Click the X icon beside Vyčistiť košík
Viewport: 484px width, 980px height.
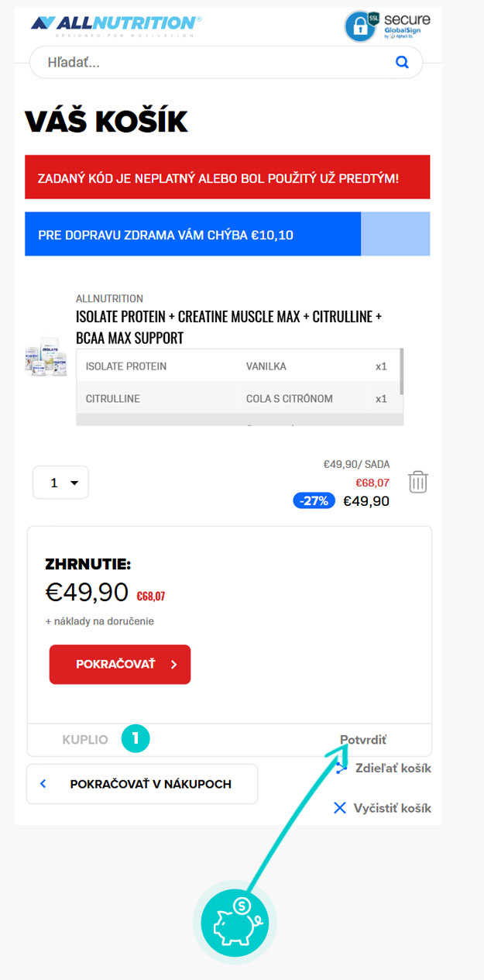(x=339, y=808)
